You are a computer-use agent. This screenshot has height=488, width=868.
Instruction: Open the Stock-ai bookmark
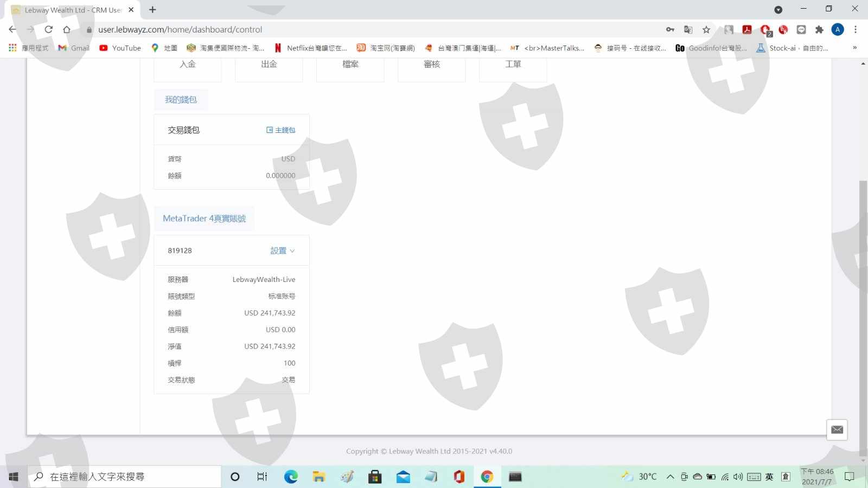click(x=793, y=48)
